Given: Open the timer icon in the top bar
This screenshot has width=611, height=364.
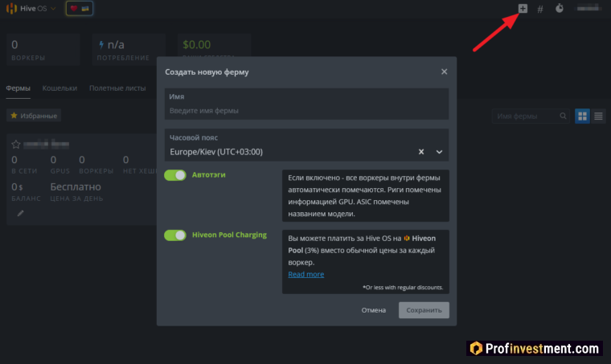Looking at the screenshot, I should pos(560,9).
